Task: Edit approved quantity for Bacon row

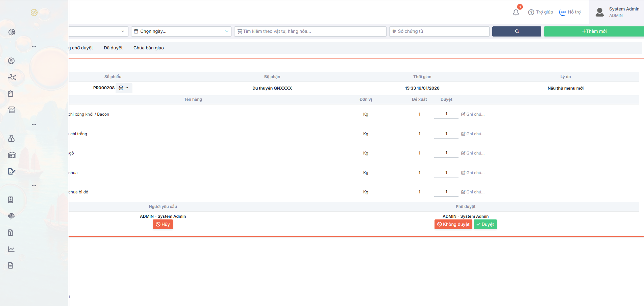Action: pyautogui.click(x=446, y=114)
